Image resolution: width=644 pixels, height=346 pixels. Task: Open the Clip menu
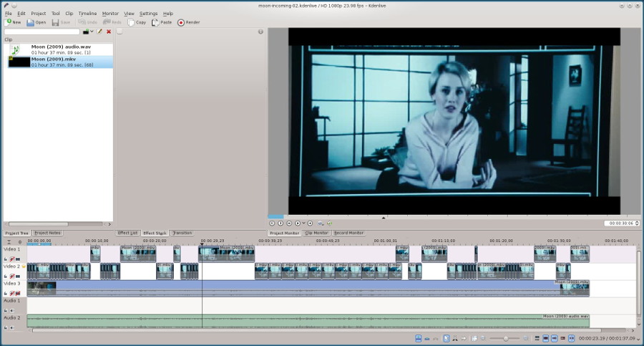(x=69, y=13)
